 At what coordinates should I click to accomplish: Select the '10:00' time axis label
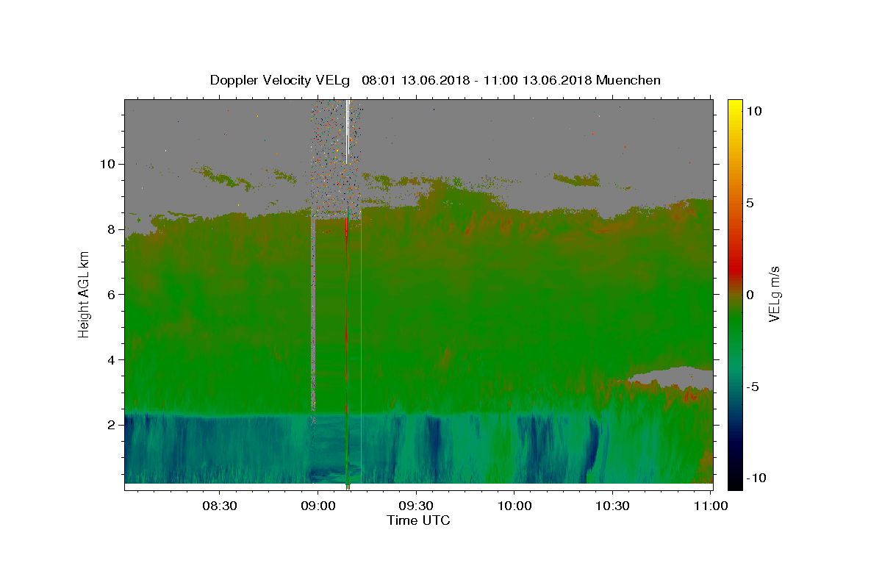click(x=514, y=506)
